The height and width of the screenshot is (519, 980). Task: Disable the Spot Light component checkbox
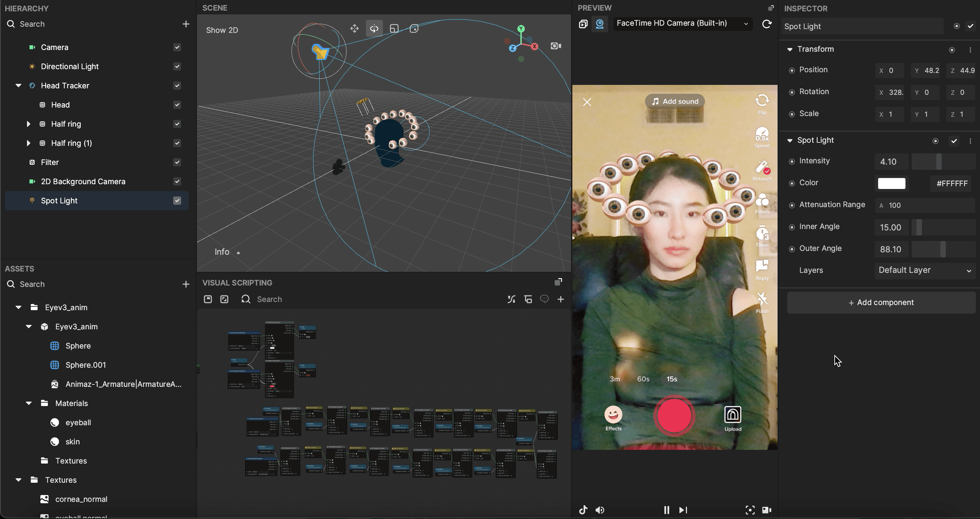click(954, 141)
